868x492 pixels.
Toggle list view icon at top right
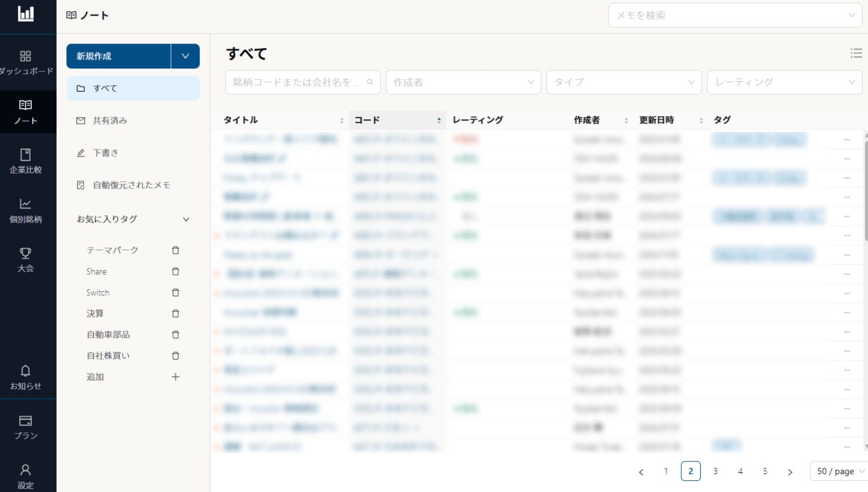(x=856, y=53)
